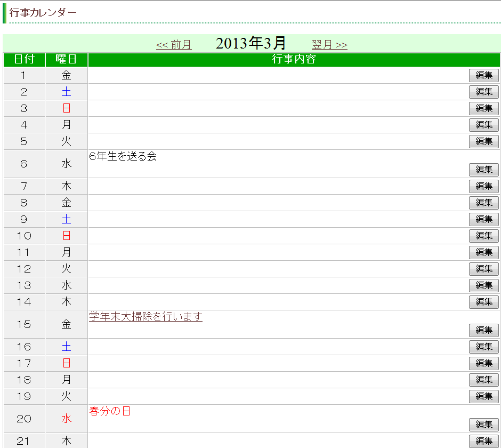Select the 6年生を送る会 event text
The height and width of the screenshot is (448, 501).
click(123, 156)
